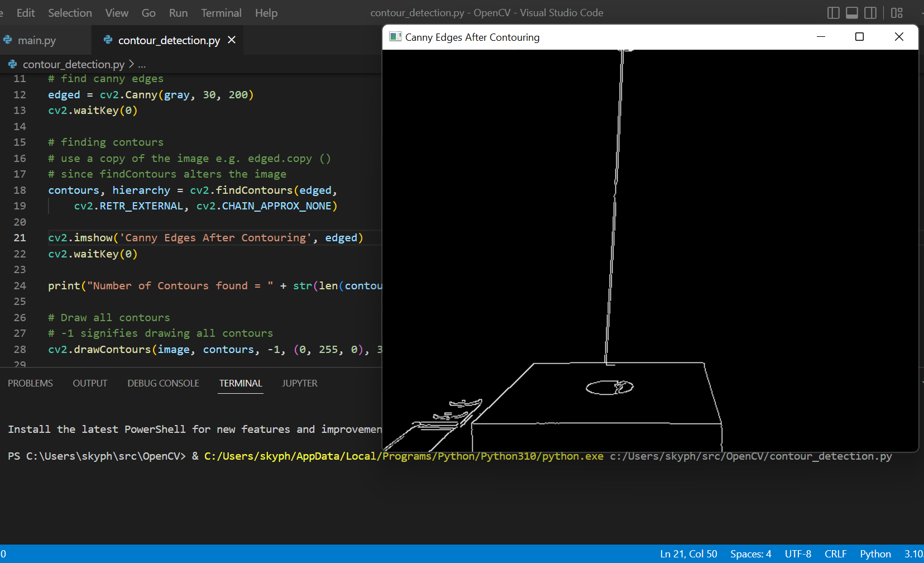Click drawContours call on line 28

[x=215, y=350]
